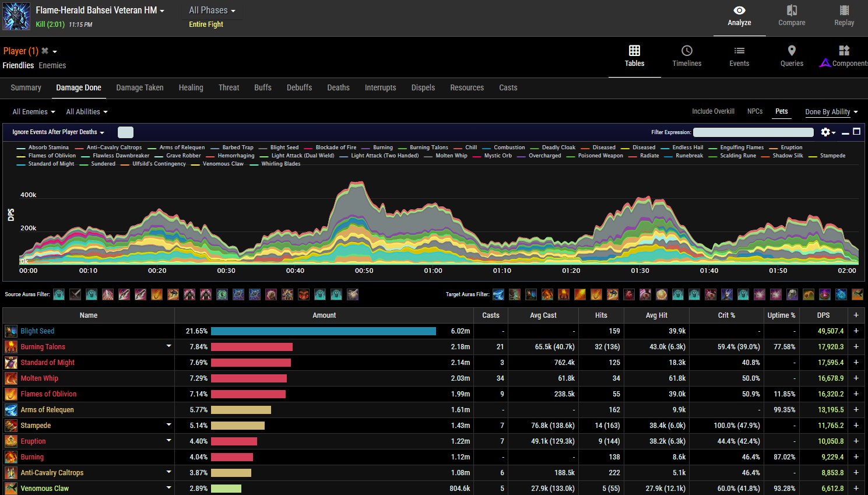This screenshot has width=868, height=495.
Task: Expand the chart with the square maximize icon
Action: 857,132
